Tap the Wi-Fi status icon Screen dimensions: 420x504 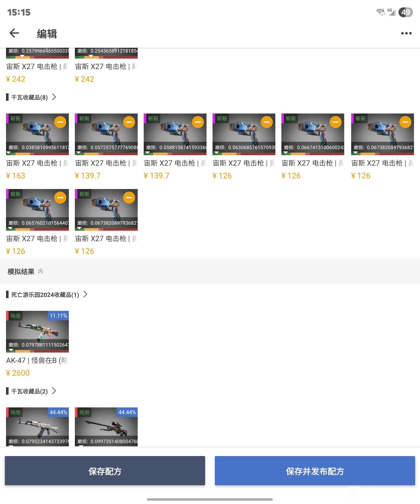[381, 12]
